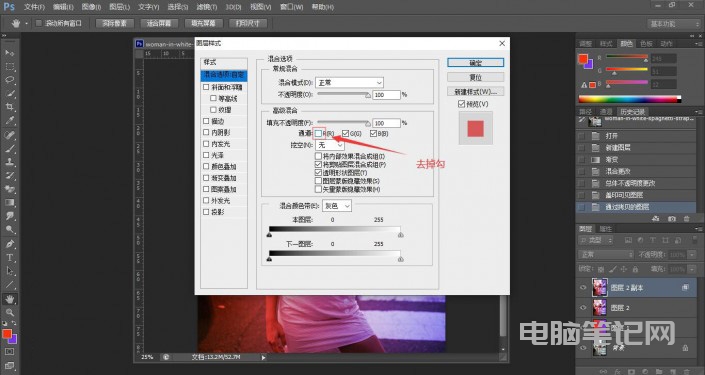Open Hand tool preset picker arrow
This screenshot has width=705, height=375.
click(26, 23)
